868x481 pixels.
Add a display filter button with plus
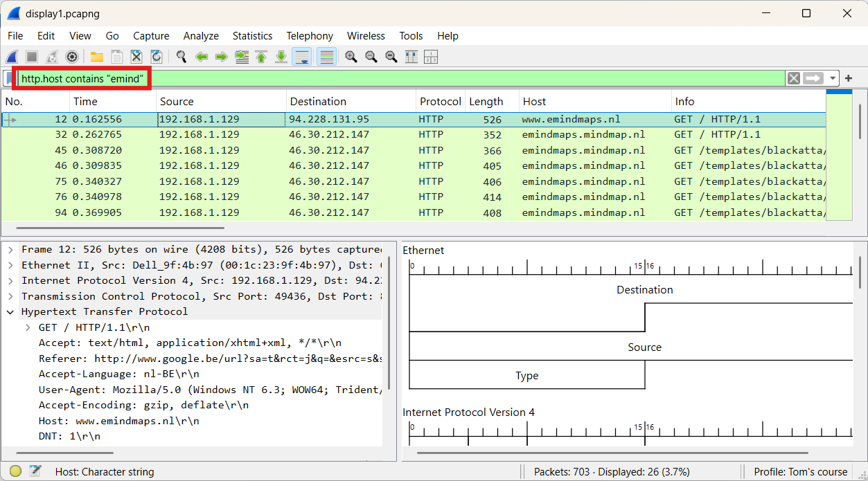pos(849,78)
